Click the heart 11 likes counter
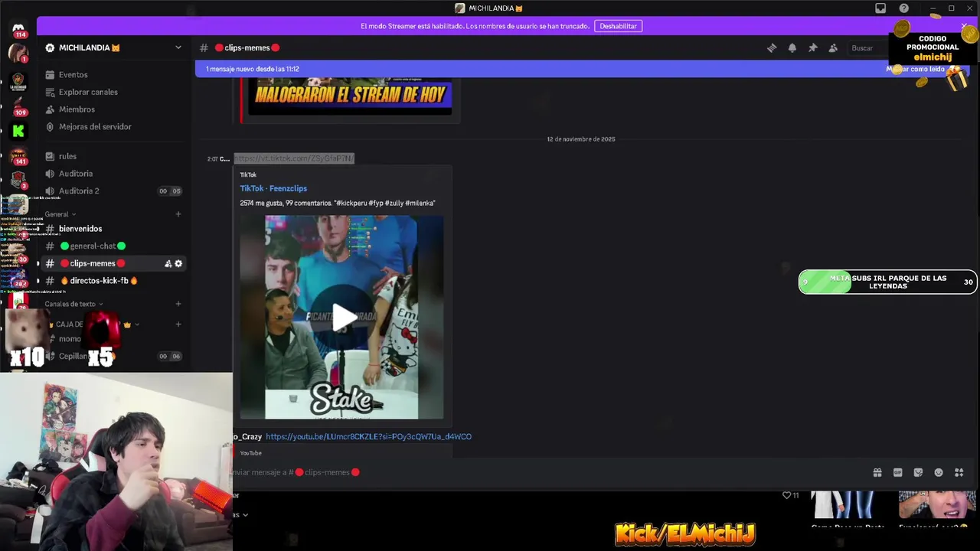980x551 pixels. coord(790,495)
